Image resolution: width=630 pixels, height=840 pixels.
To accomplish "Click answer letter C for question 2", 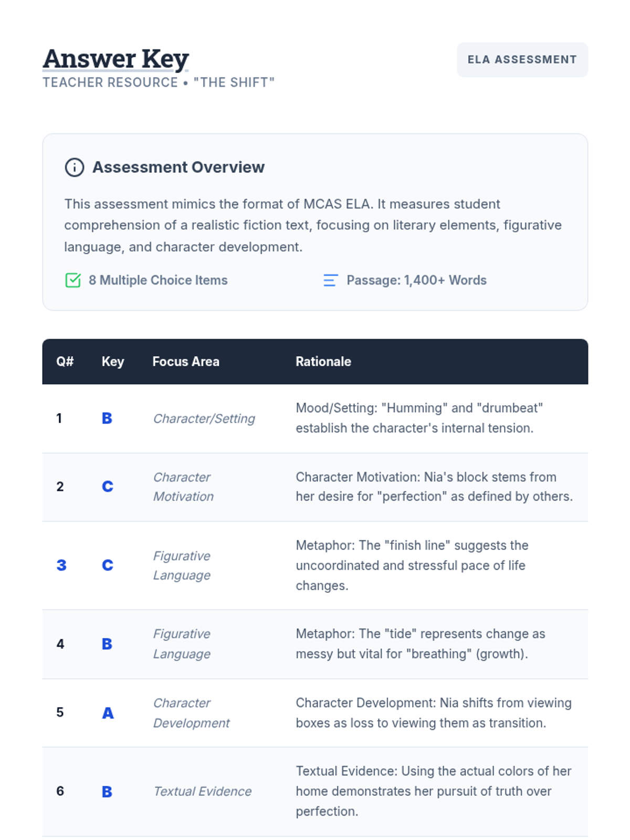I will (108, 487).
